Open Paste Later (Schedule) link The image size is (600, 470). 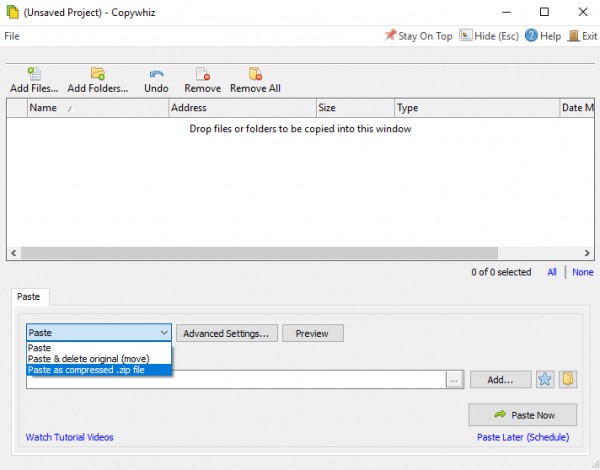pos(523,437)
